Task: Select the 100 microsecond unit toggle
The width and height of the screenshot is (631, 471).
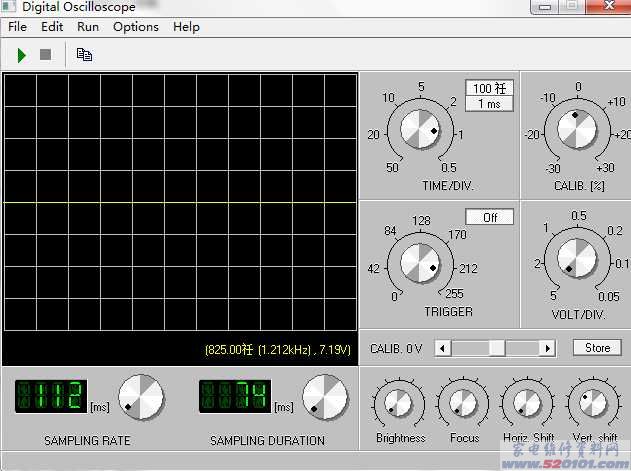Action: coord(489,88)
